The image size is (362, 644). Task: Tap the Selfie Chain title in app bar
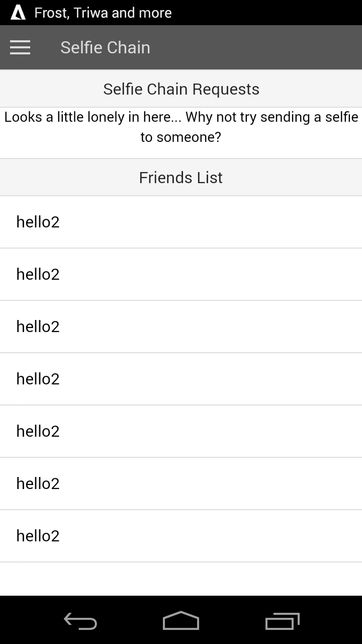click(x=105, y=47)
